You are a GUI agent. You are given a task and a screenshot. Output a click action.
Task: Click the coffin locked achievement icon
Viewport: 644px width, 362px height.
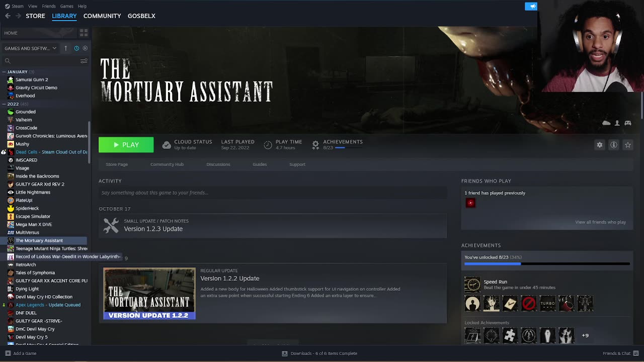coord(547,335)
